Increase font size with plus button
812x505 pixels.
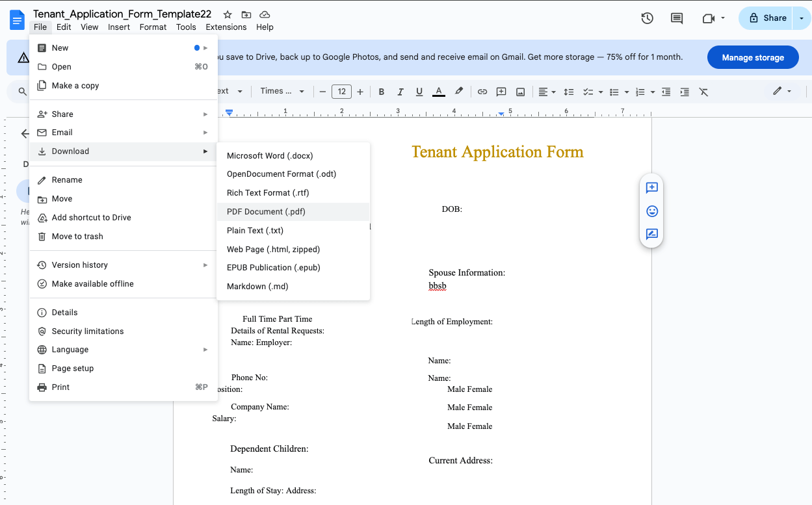(x=360, y=92)
